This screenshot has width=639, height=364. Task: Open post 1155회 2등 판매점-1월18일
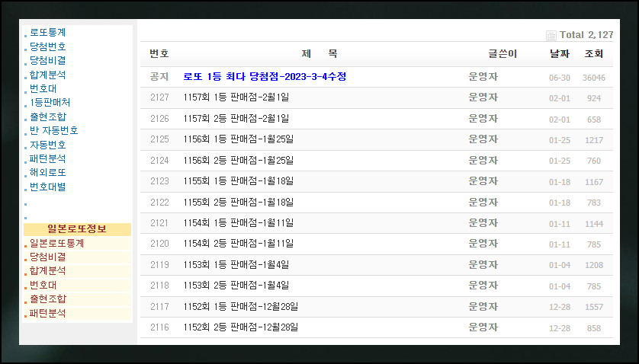(x=239, y=203)
